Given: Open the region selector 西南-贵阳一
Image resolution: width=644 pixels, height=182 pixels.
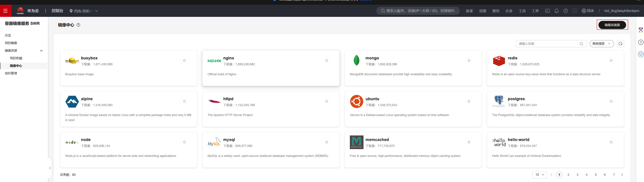Looking at the screenshot, I should coord(84,11).
